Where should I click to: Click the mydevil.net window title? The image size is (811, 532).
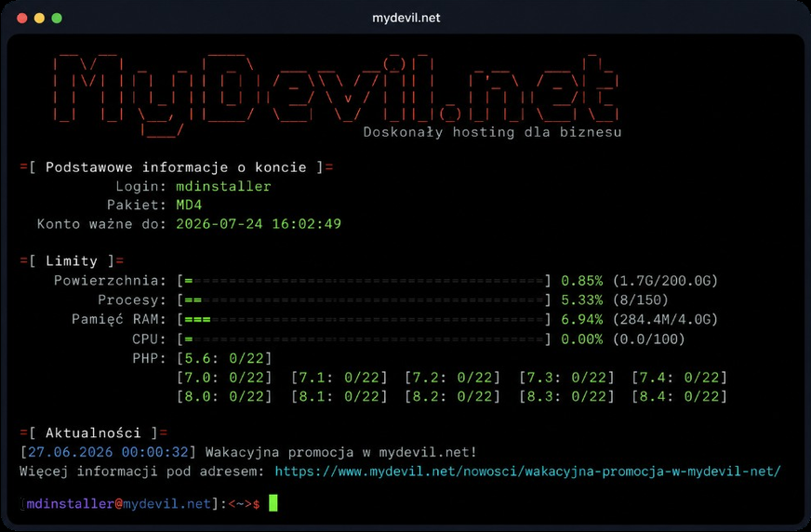point(406,18)
